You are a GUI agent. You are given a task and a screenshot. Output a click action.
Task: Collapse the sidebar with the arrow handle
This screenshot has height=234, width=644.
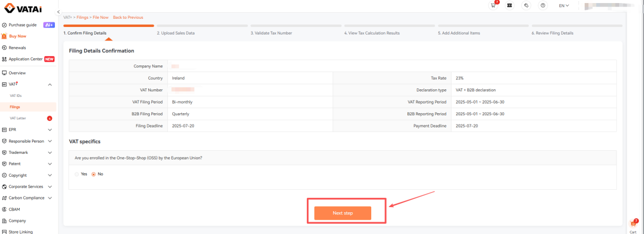coord(58,12)
